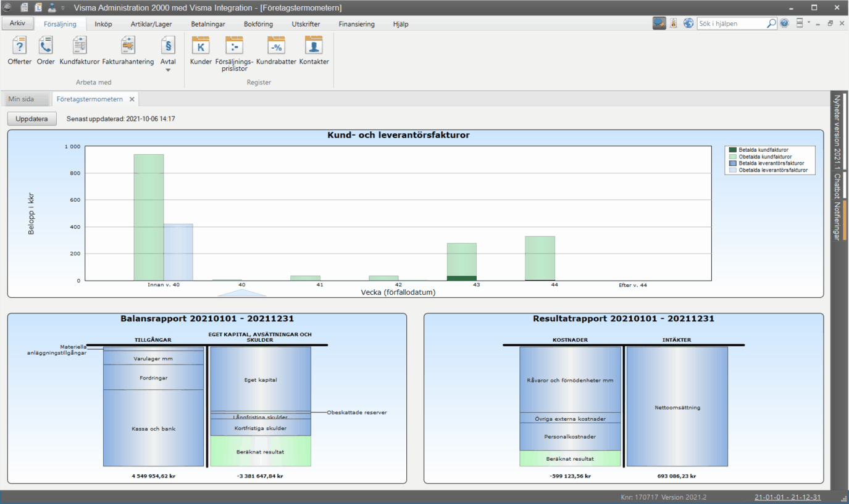Open Kundfakturor in the ribbon

(x=80, y=51)
